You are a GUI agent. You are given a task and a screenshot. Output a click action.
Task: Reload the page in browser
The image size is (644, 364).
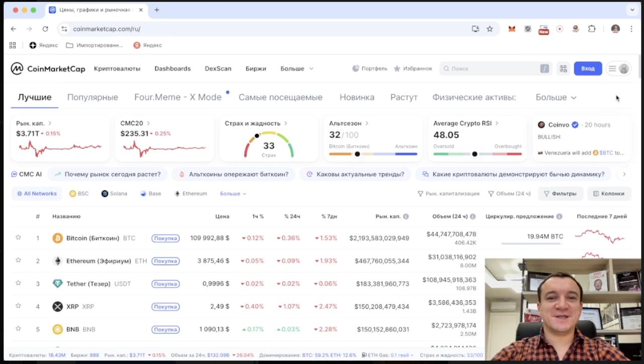tap(45, 29)
